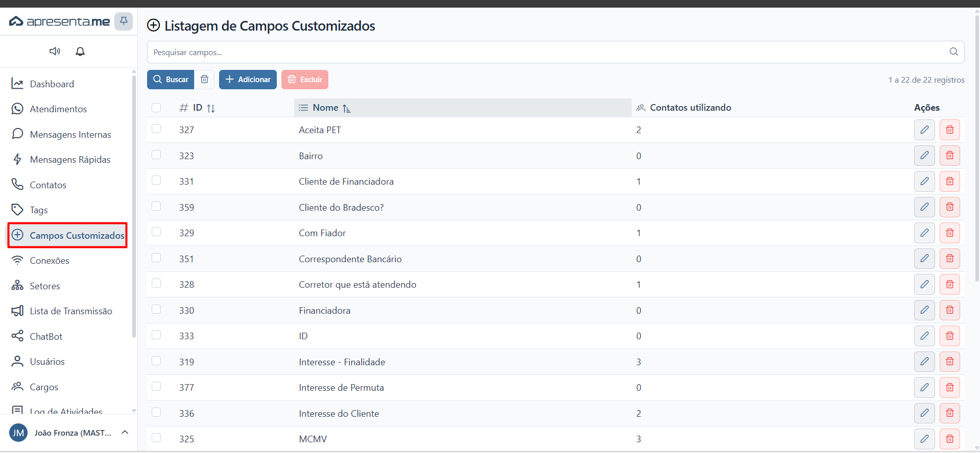The height and width of the screenshot is (453, 980).
Task: Delete the Bairro field trash icon
Action: click(x=950, y=156)
